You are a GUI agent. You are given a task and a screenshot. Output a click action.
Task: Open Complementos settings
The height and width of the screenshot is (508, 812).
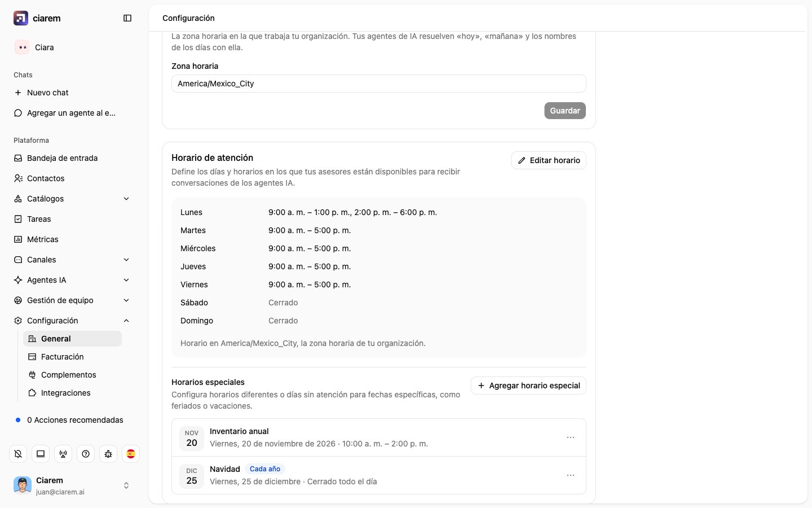pyautogui.click(x=72, y=375)
